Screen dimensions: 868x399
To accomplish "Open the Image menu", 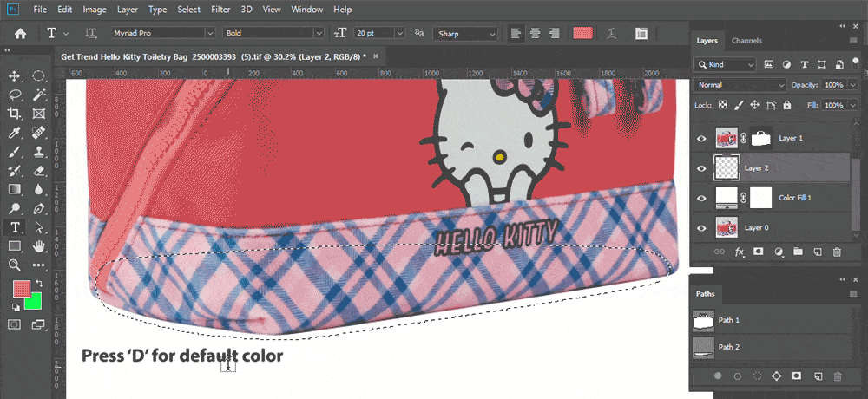I will click(x=95, y=10).
